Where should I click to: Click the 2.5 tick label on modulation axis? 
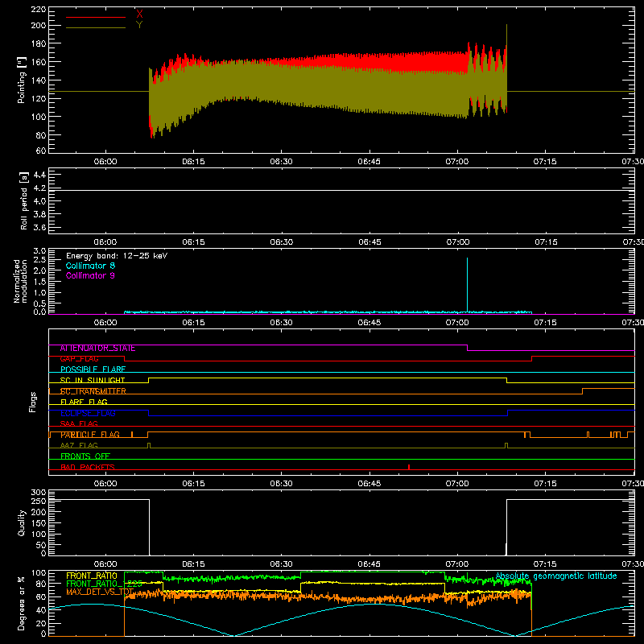39,260
